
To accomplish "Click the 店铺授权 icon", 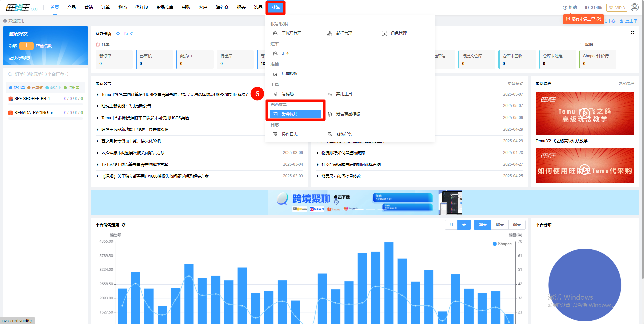I will pyautogui.click(x=275, y=74).
